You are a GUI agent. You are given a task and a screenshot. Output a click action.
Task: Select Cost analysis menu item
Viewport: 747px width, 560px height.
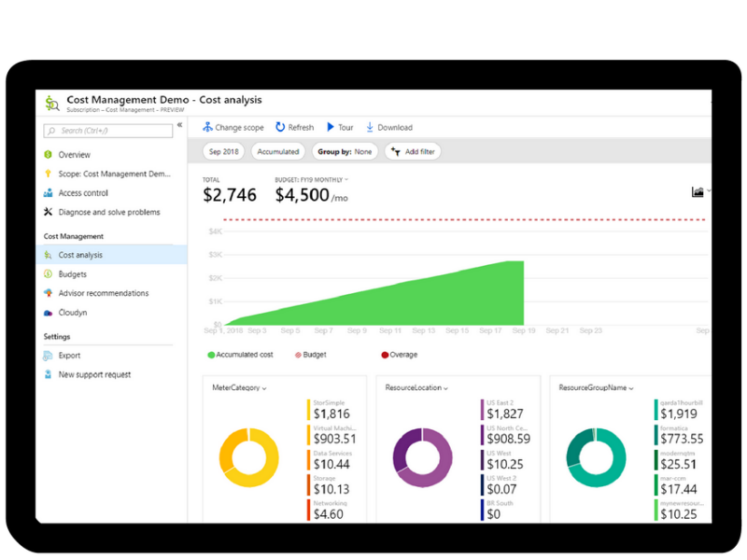tap(111, 255)
